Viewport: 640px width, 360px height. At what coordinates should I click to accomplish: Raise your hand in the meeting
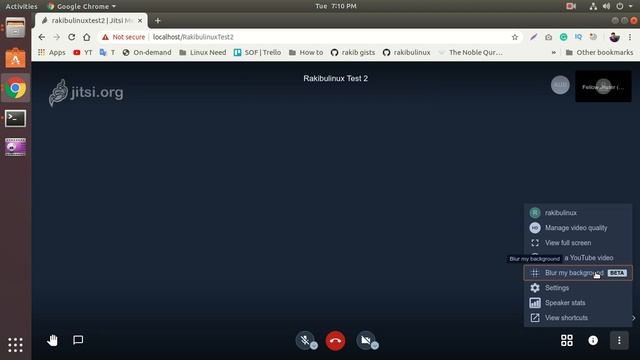pyautogui.click(x=52, y=340)
